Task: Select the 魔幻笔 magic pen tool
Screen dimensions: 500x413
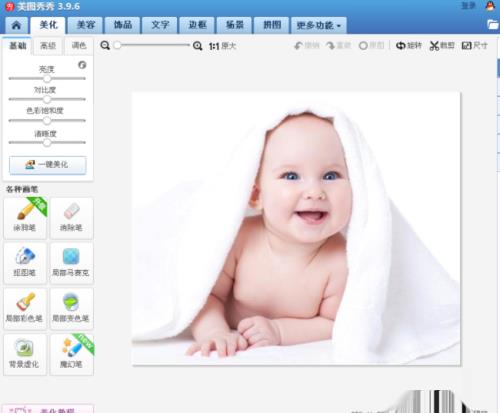Action: coord(71,355)
